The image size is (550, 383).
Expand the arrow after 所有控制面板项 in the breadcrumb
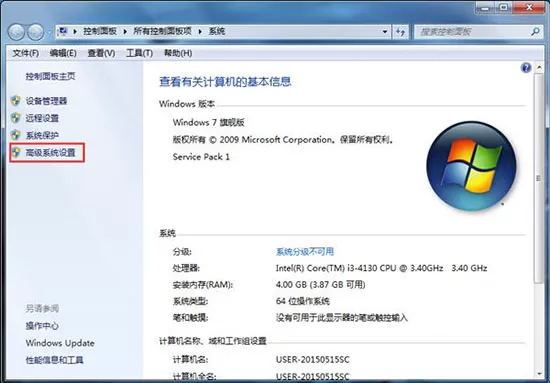pos(200,32)
